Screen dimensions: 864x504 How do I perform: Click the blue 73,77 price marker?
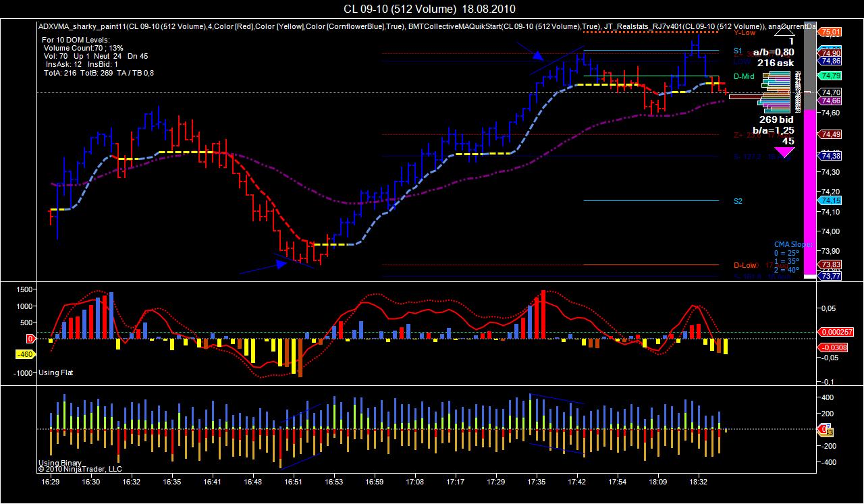pyautogui.click(x=831, y=276)
